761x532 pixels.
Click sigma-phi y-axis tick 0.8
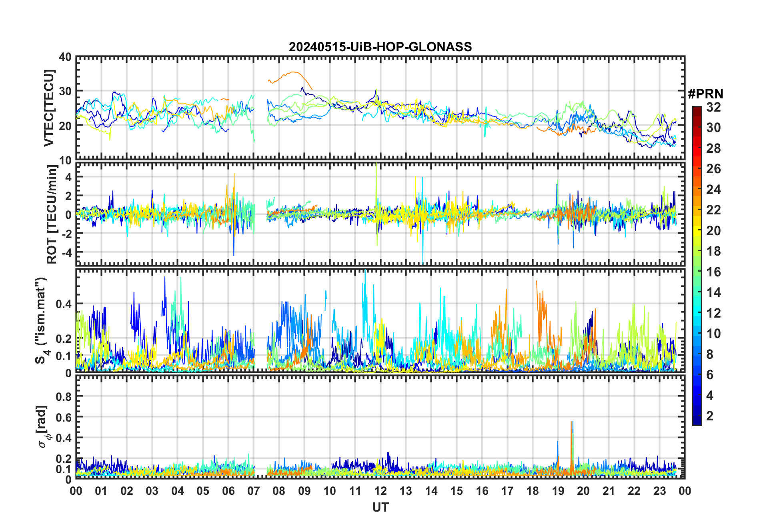[x=64, y=396]
